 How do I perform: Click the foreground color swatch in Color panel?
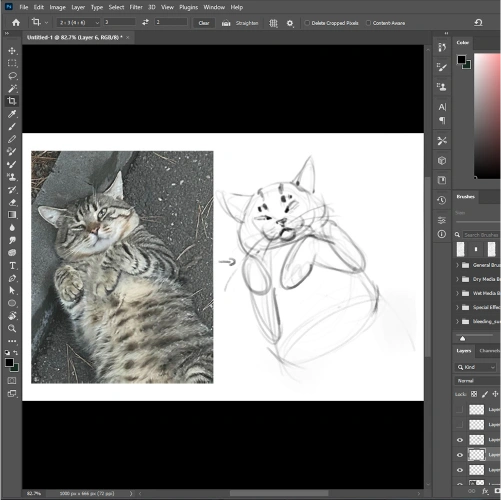point(461,60)
